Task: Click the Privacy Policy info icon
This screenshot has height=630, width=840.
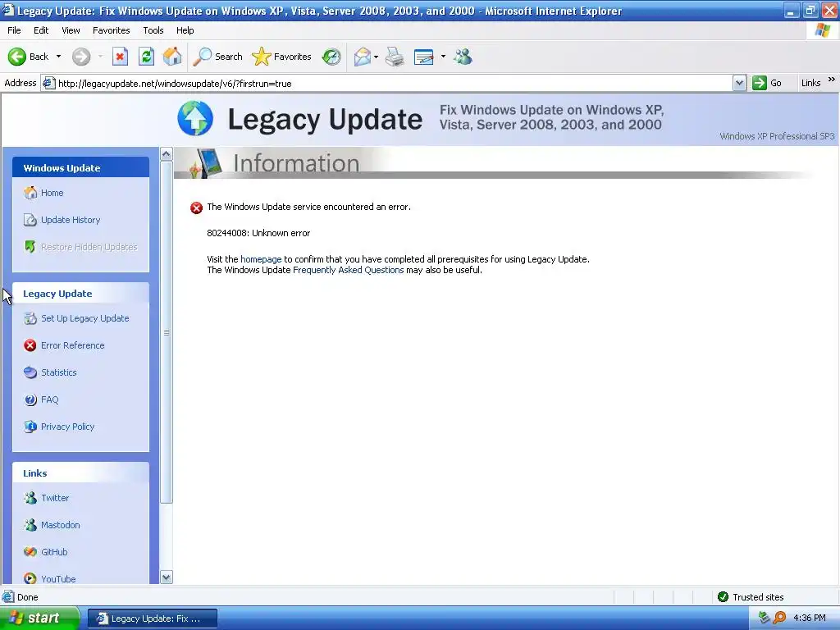Action: [30, 427]
